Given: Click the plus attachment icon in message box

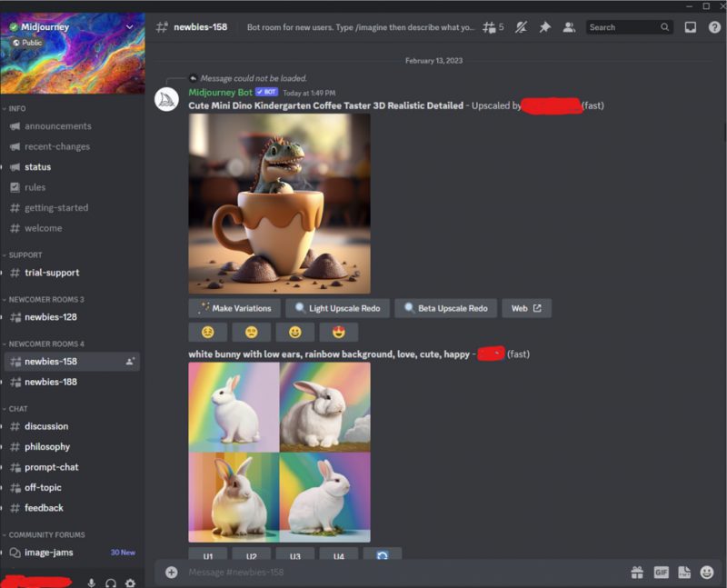Looking at the screenshot, I should tap(172, 573).
